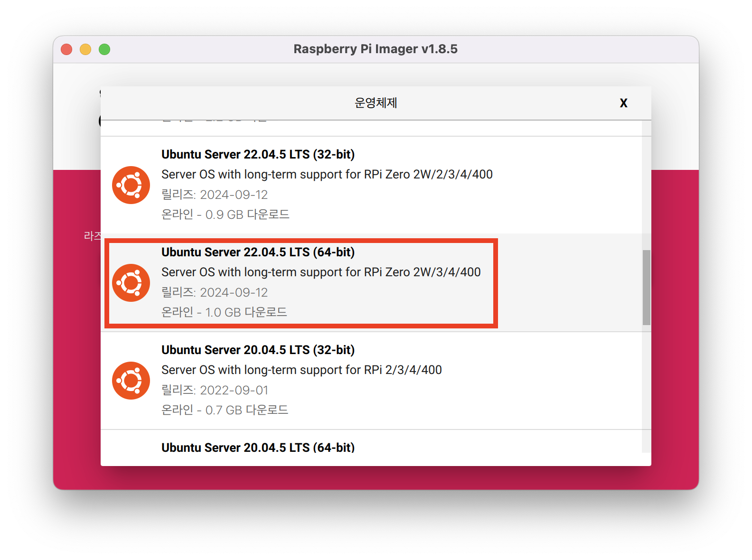Click the 운영체제 dialog title
Viewport: 752px width, 560px height.
tap(376, 103)
